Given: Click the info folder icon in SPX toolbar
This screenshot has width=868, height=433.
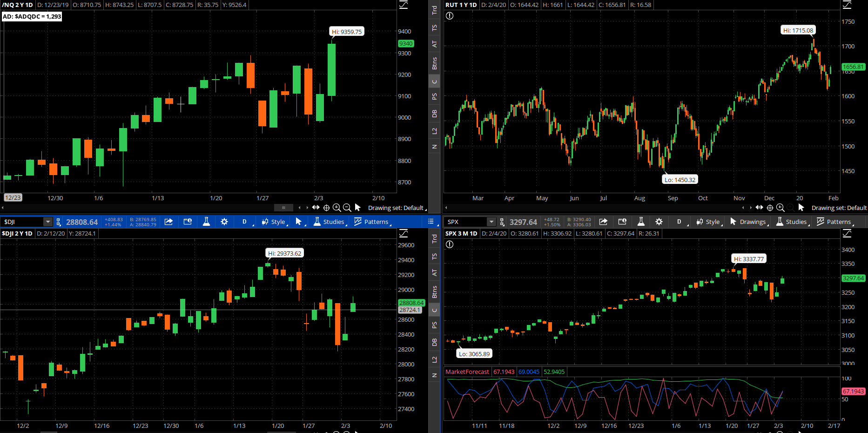Looking at the screenshot, I should [x=622, y=222].
